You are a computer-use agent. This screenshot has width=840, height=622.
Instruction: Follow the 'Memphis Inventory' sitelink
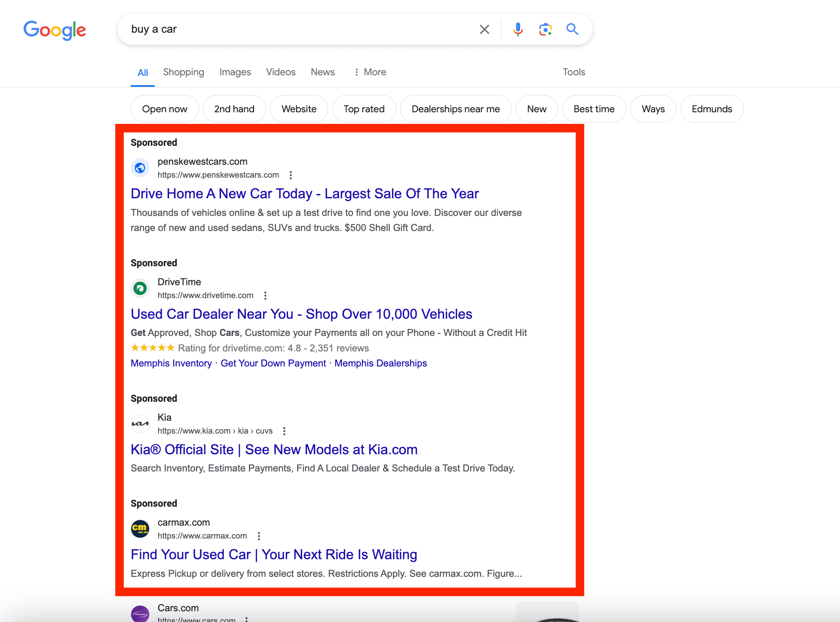[x=171, y=363]
